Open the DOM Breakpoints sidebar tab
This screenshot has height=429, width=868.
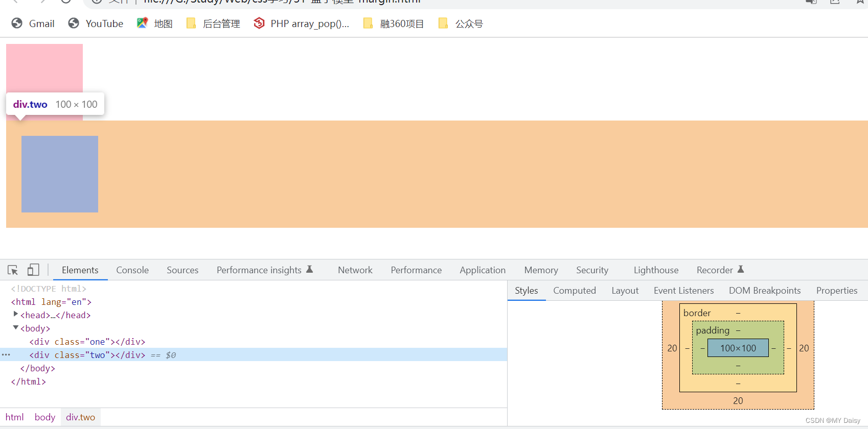pos(765,291)
